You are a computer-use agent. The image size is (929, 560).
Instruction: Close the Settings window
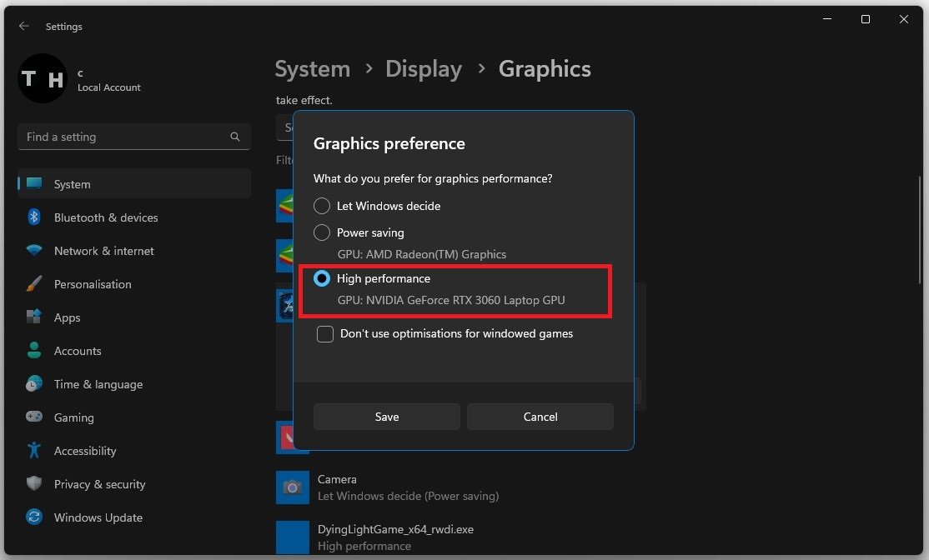(903, 19)
